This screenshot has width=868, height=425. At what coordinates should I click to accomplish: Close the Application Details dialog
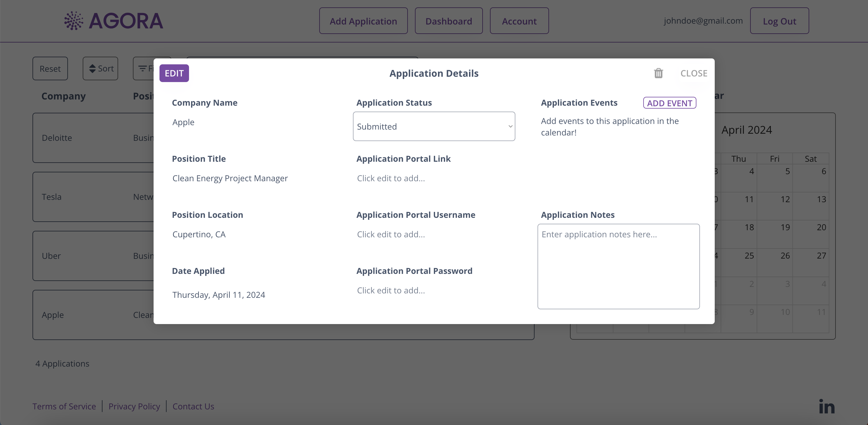coord(693,73)
